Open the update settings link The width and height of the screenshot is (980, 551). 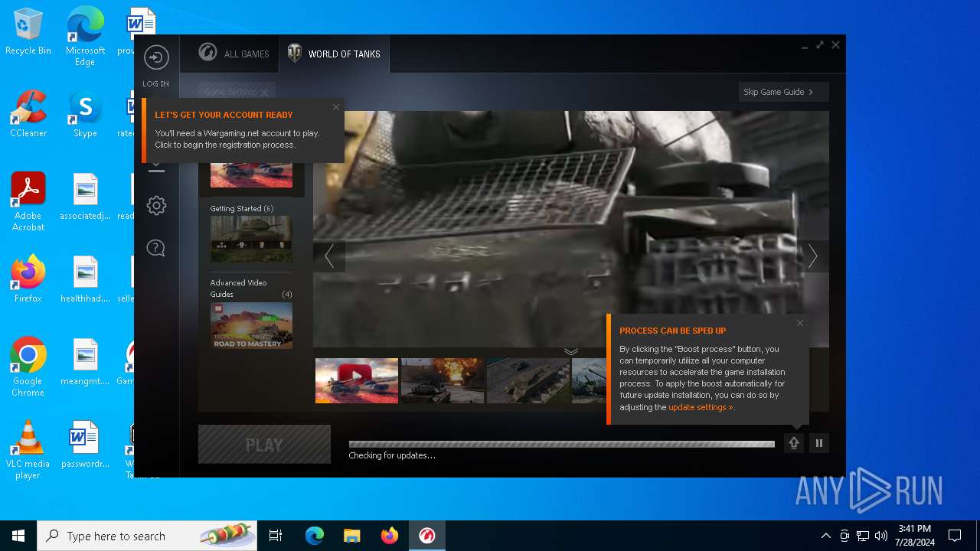pyautogui.click(x=701, y=407)
